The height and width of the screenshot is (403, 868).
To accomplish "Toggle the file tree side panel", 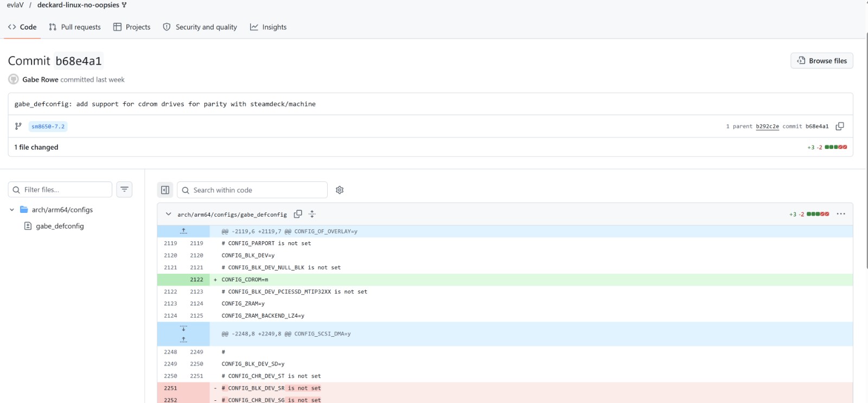I will [x=165, y=190].
